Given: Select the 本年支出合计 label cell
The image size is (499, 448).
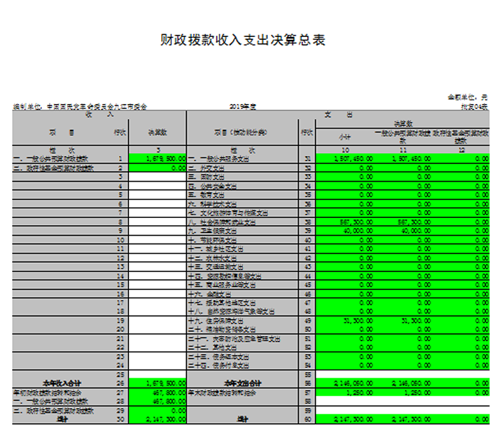Looking at the screenshot, I should 242,383.
